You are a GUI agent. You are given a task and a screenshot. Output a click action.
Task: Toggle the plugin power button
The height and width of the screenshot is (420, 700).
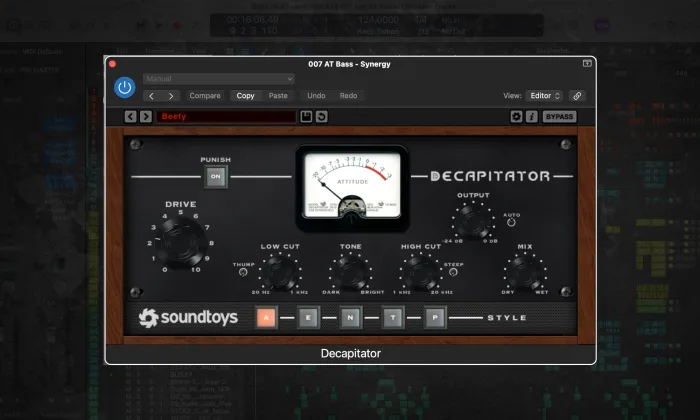(x=125, y=87)
